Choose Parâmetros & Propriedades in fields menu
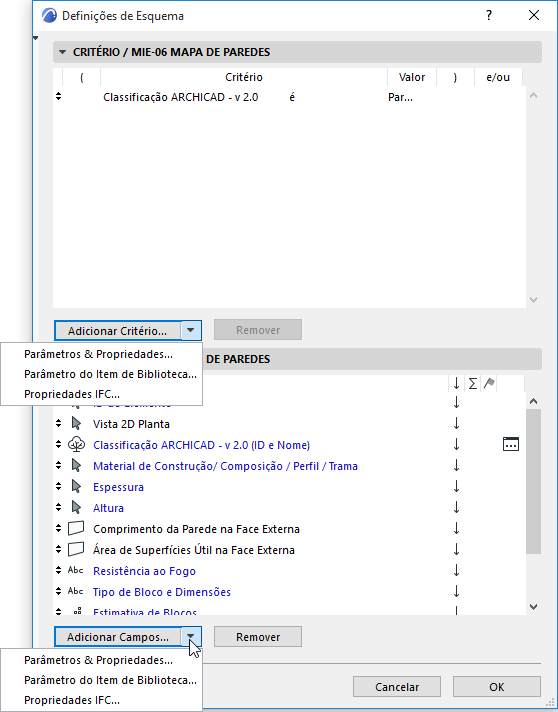This screenshot has width=558, height=712. (x=99, y=660)
